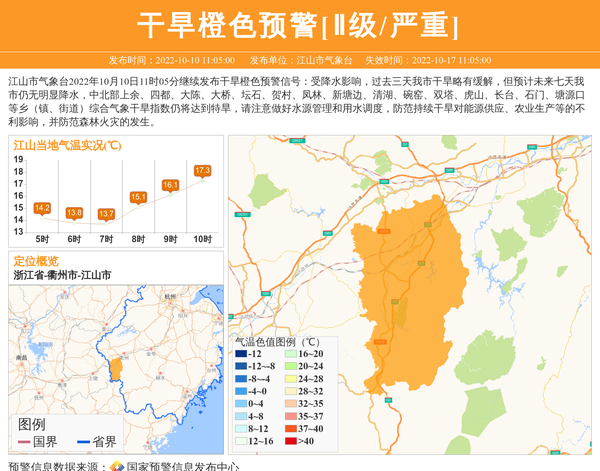The image size is (600, 471).
Task: Click the 13.7 temperature marker at 7时
Action: click(x=106, y=214)
